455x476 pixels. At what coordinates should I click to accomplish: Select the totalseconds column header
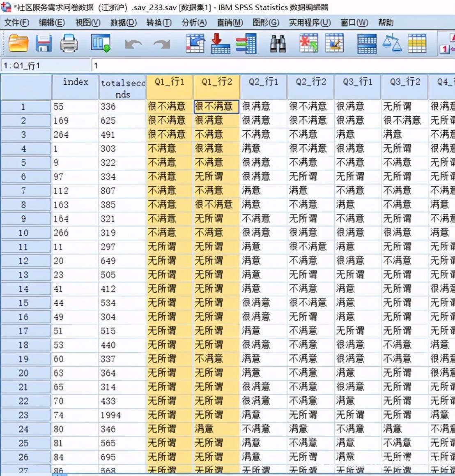pyautogui.click(x=122, y=88)
